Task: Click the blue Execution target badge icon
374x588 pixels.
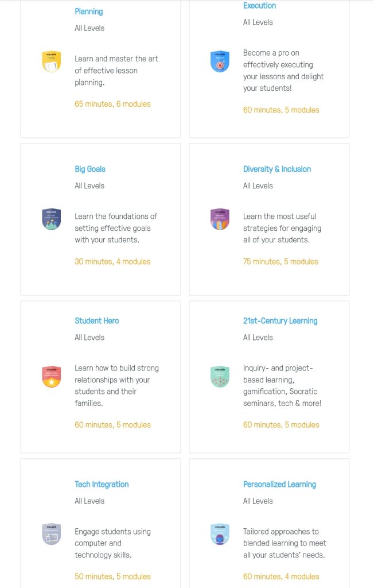Action: tap(220, 61)
